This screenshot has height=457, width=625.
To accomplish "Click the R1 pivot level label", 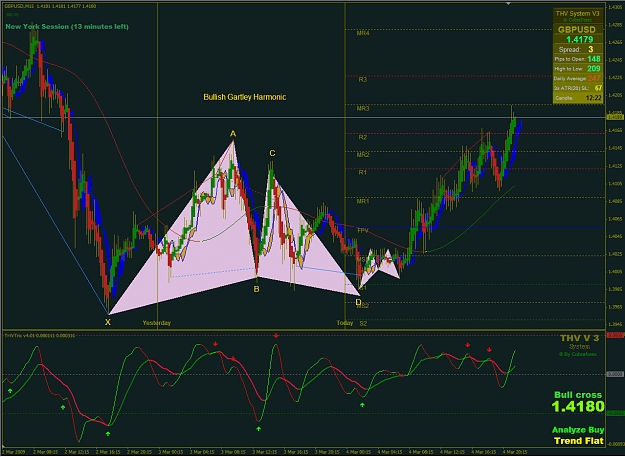I will (x=362, y=173).
